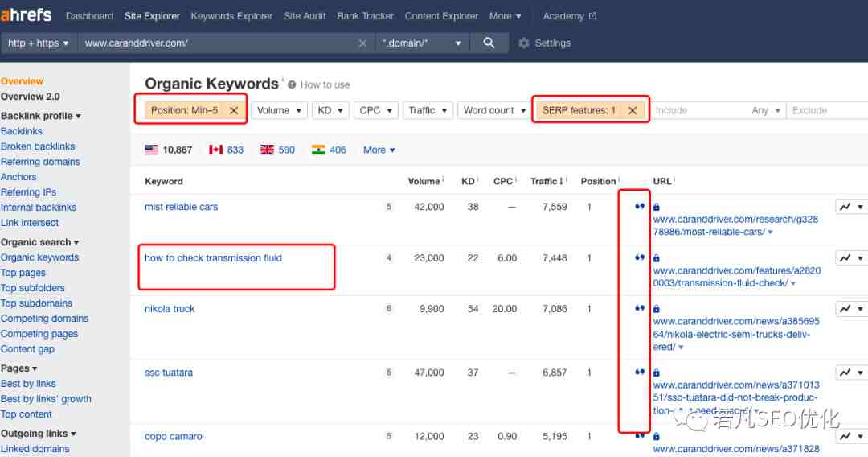Open the Broken backlinks report
Screen dimensions: 868x457
point(38,146)
